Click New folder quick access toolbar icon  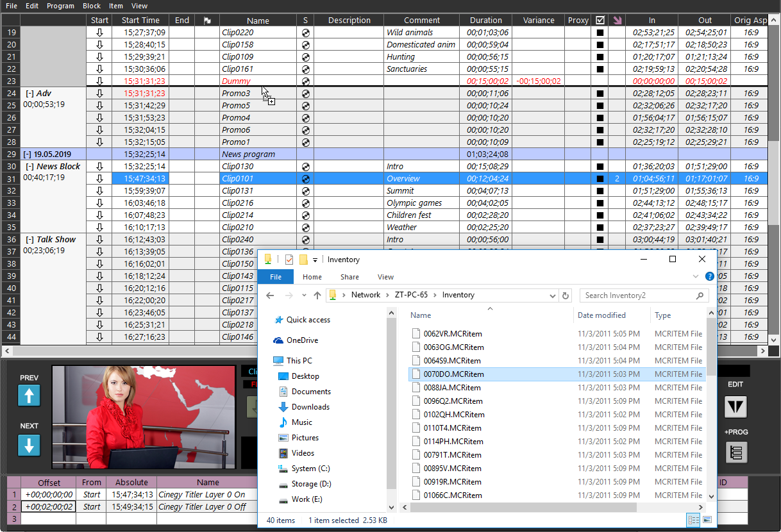(x=304, y=260)
